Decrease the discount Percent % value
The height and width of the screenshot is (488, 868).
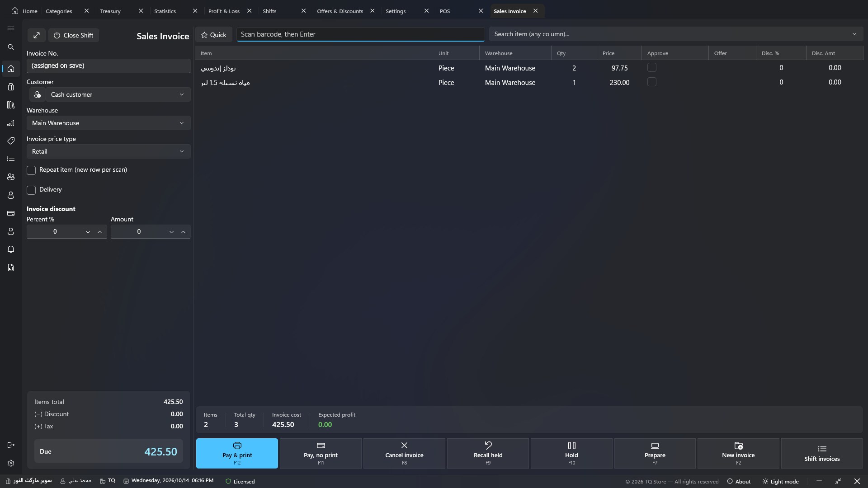[x=88, y=232]
